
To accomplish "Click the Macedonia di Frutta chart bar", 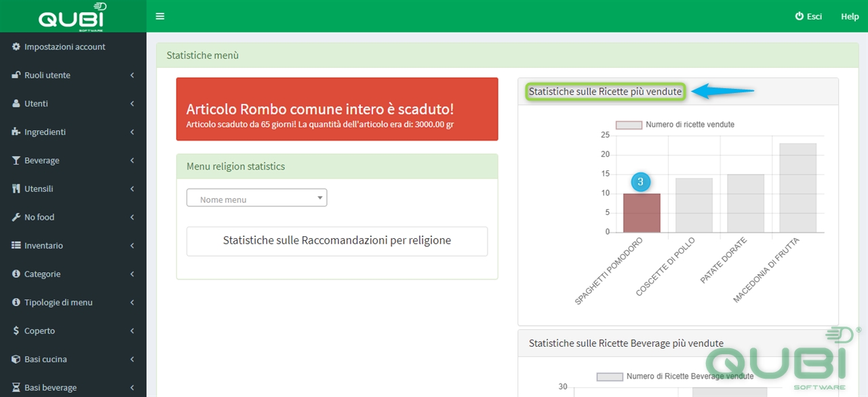I will point(797,188).
